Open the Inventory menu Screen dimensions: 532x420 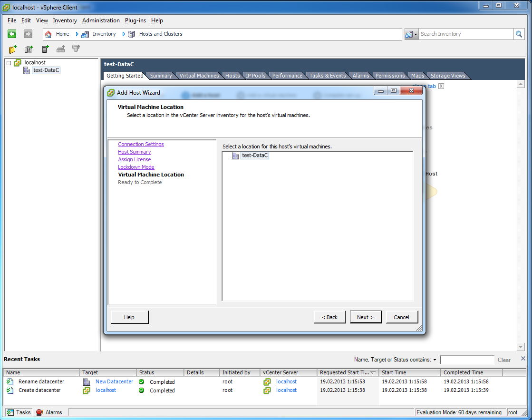pos(65,20)
